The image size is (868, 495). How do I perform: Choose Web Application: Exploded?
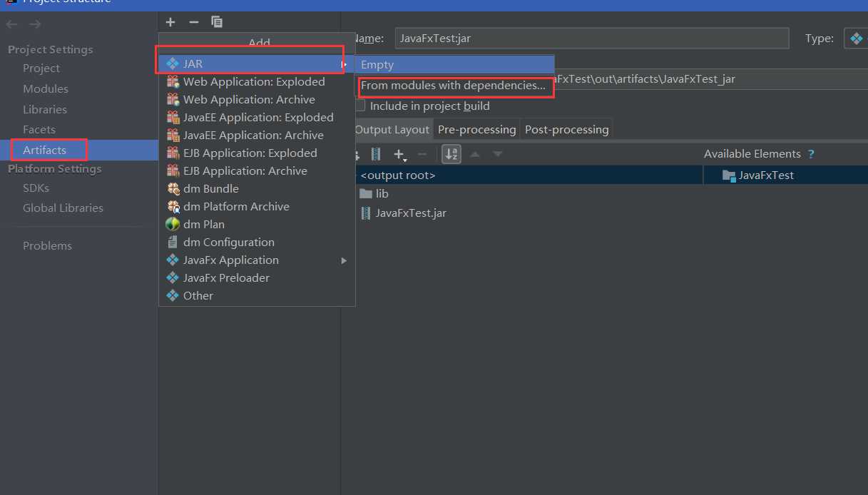pos(257,81)
